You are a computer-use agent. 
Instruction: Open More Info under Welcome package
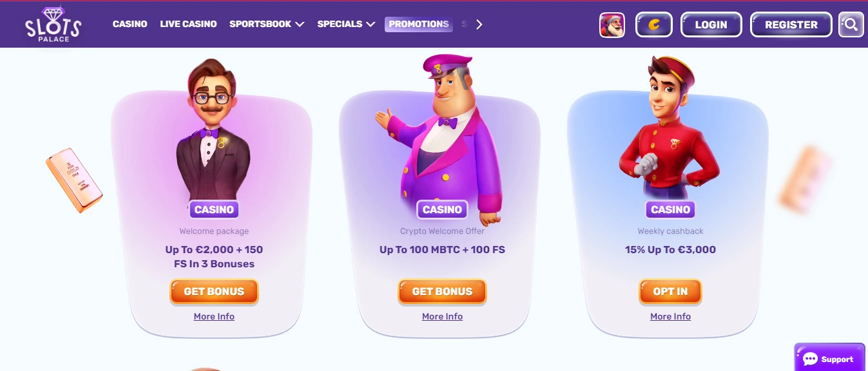click(214, 316)
